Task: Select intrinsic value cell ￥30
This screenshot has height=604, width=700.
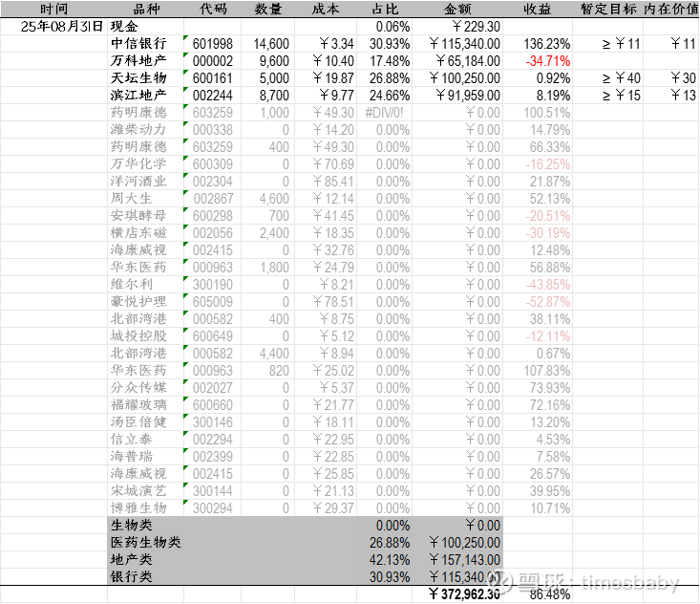Action: [x=671, y=78]
